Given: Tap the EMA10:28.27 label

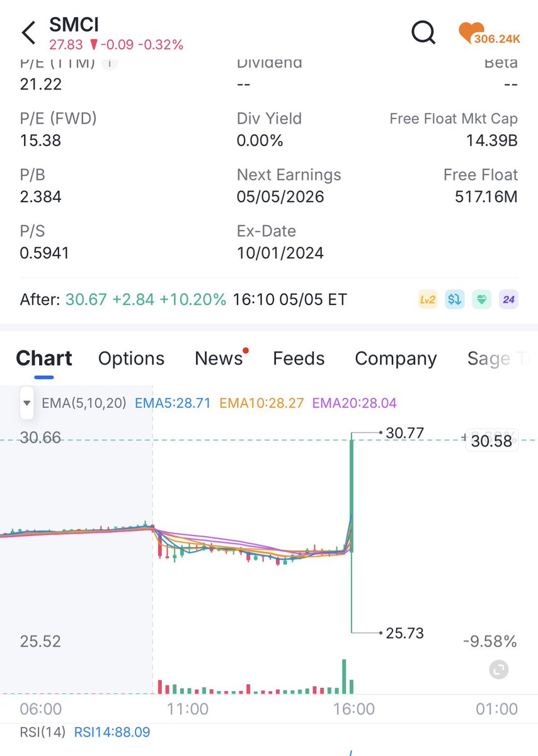Looking at the screenshot, I should (261, 402).
